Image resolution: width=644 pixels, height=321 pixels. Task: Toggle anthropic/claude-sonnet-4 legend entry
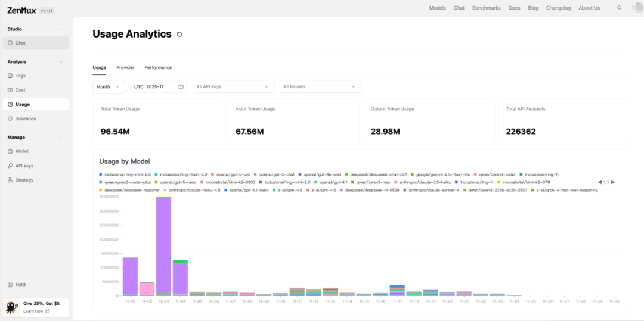click(x=432, y=190)
